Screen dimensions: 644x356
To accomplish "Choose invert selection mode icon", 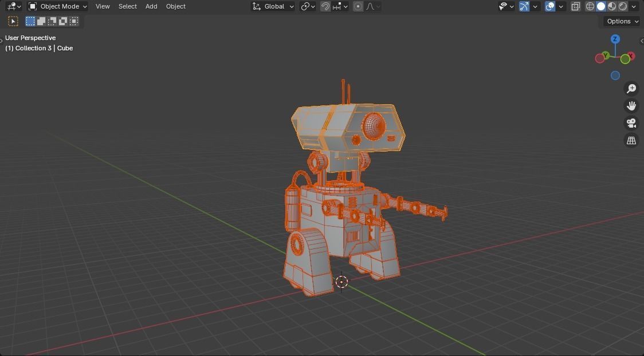I will (x=63, y=21).
